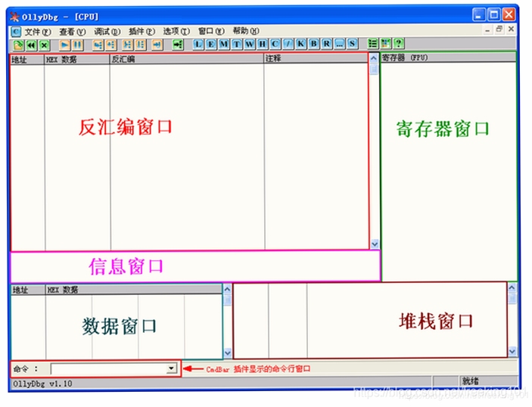The width and height of the screenshot is (532, 407).
Task: Open Patches window (/) icon
Action: [288, 44]
